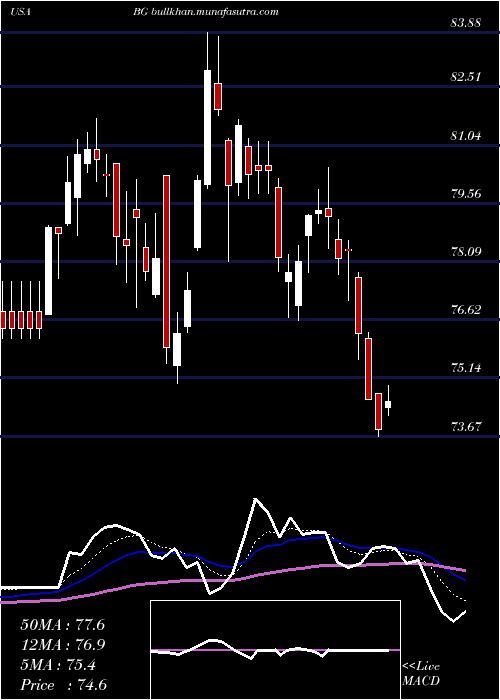Click the 76.62 price axis label
Viewport: 500px width, 700px height.
point(466,310)
